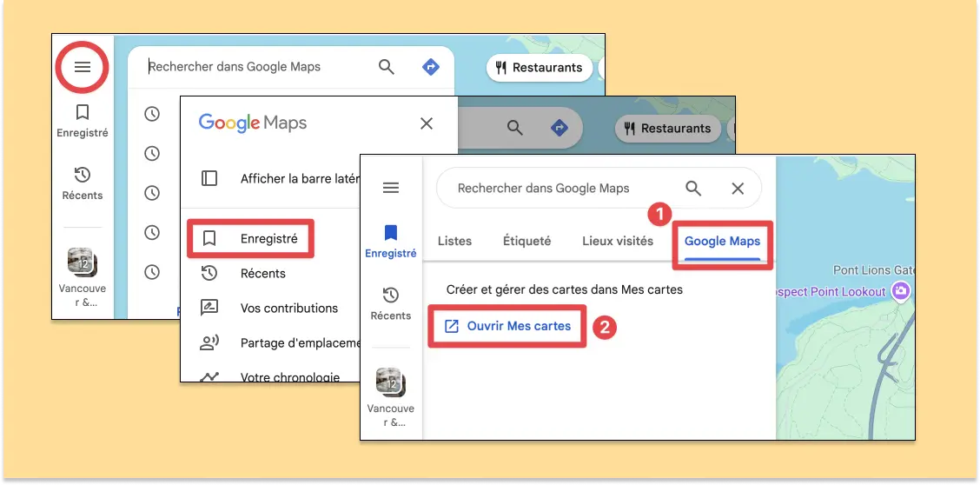
Task: Select Restaurants chip in middle window
Action: (x=668, y=129)
